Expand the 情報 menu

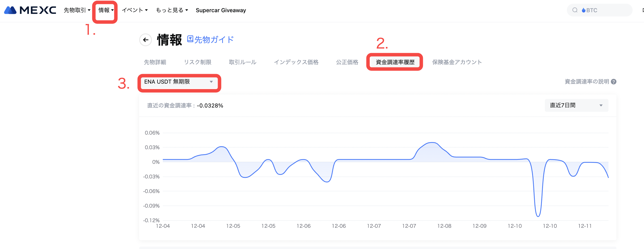[106, 10]
